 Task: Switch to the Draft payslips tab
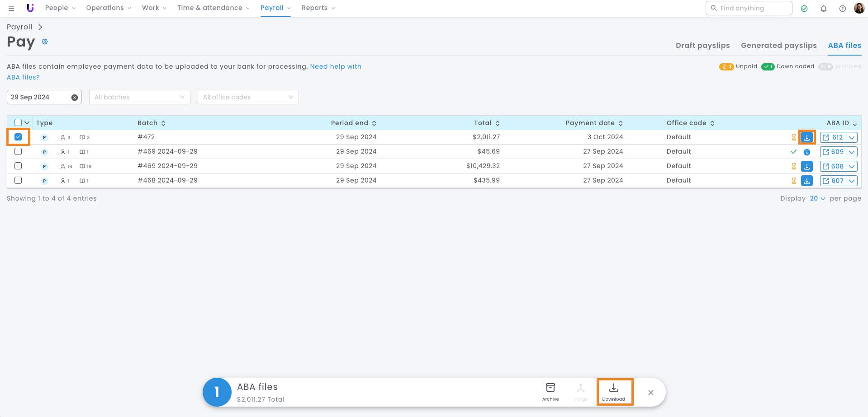click(x=702, y=45)
